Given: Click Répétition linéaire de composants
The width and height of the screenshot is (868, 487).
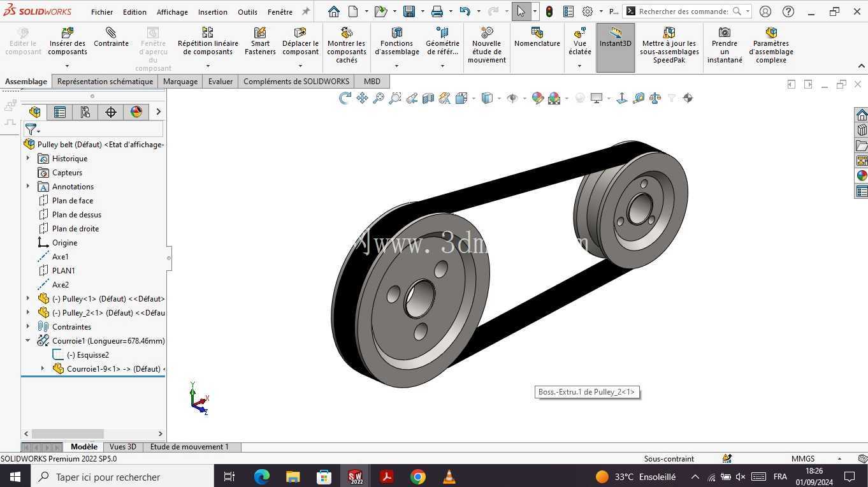Looking at the screenshot, I should 208,41.
